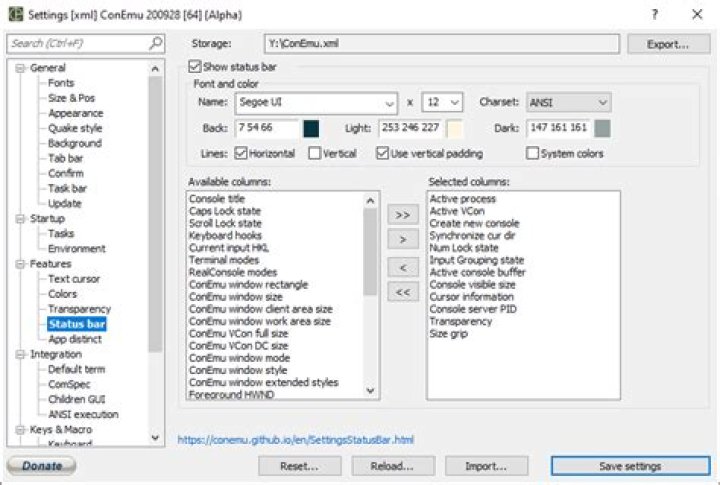Click the add all columns >> button

tap(403, 215)
